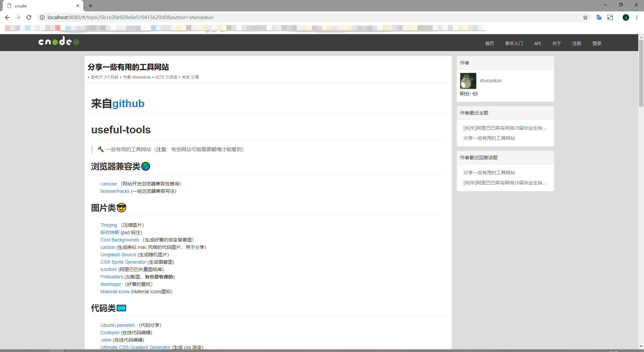This screenshot has width=644, height=352.
Task: Open Codepen link
Action: 110,333
